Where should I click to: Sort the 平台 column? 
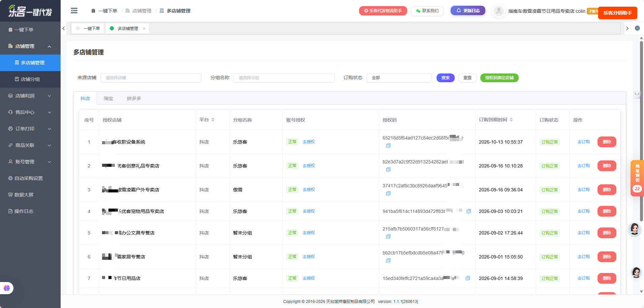tap(213, 120)
